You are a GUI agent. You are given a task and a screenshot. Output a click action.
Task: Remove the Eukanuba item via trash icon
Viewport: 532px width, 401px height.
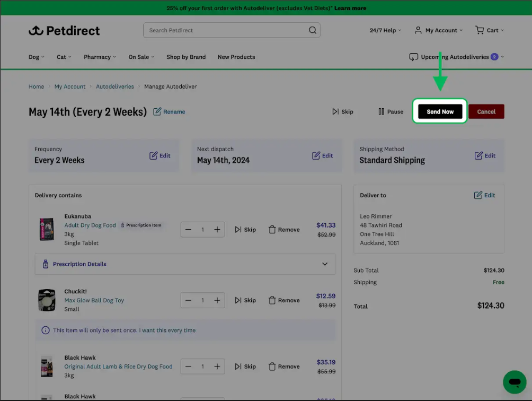point(272,230)
